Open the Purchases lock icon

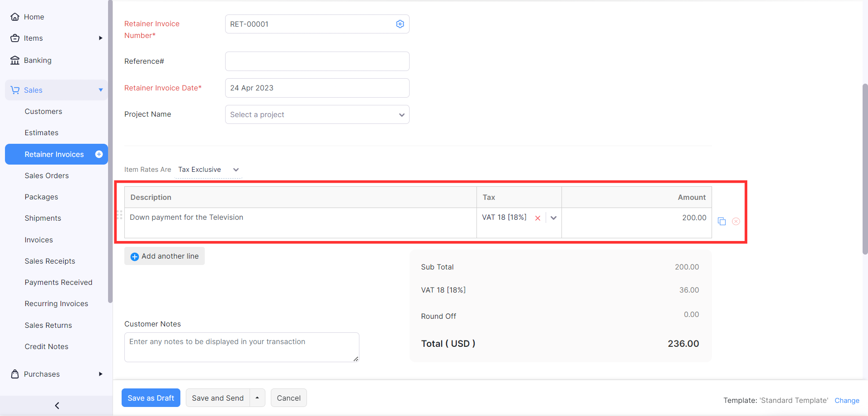(15, 374)
